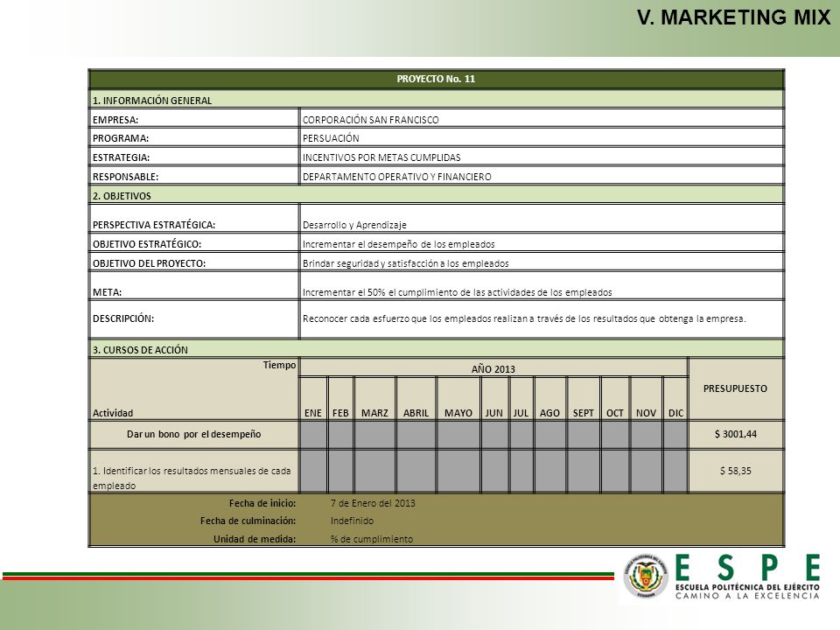Select the Reconocer cada esfuerzo description text
Screen dimensions: 840x630
[524, 318]
